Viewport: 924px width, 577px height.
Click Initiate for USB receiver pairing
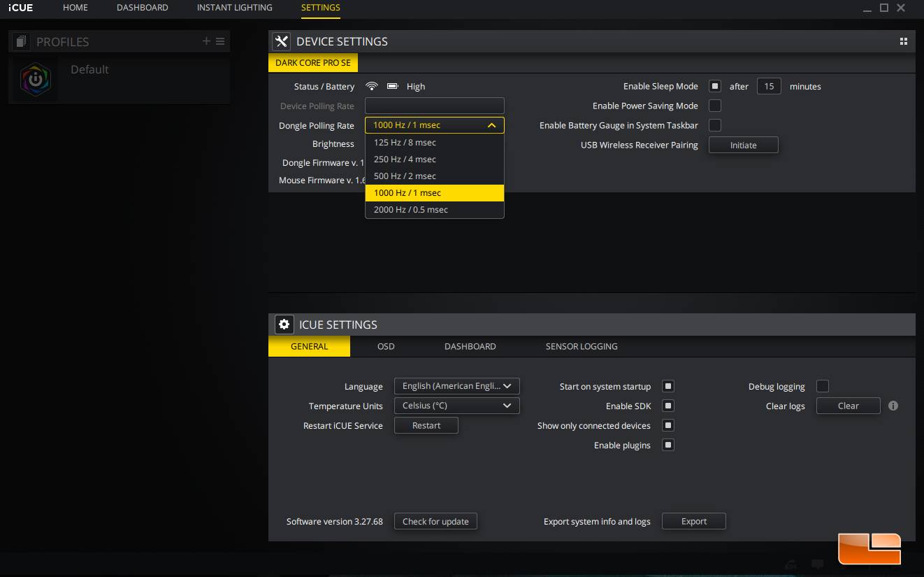click(x=744, y=145)
